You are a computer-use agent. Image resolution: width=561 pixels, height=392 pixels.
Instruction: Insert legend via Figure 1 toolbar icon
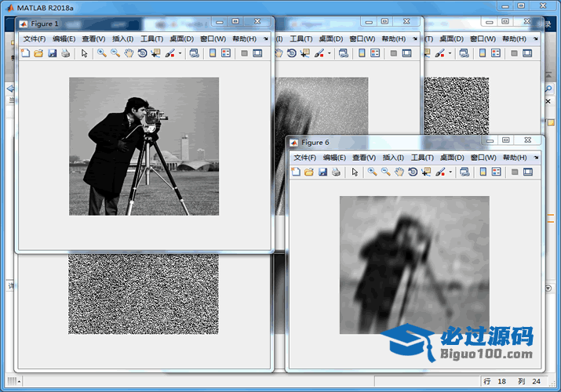226,53
